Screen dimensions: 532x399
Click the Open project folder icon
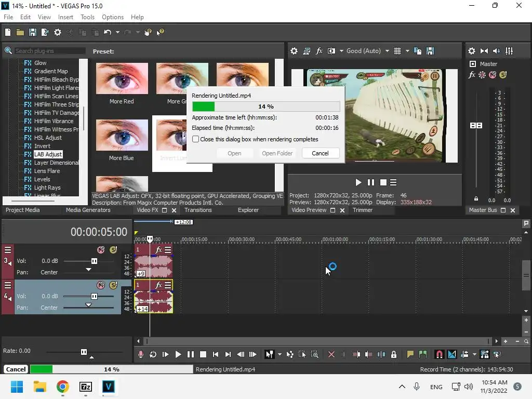[20, 32]
